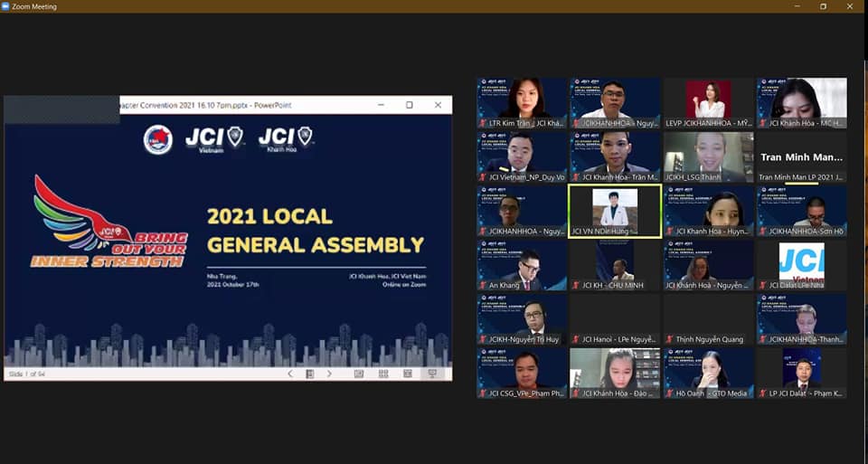
Task: Select LEVP JCIKHANHHOA - MỸ video tile
Action: click(709, 103)
